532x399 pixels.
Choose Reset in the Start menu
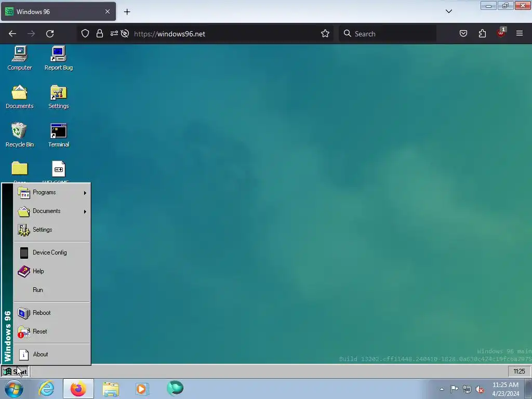52,331
